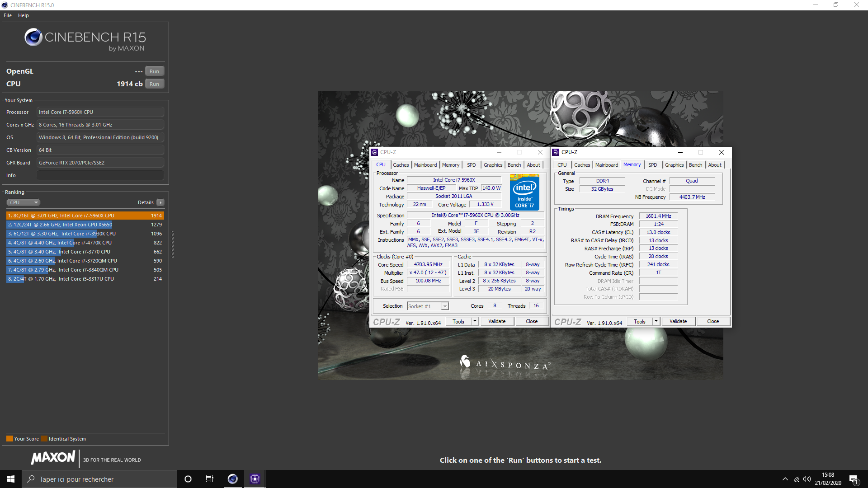
Task: Click Validate in left CPU-Z window
Action: pyautogui.click(x=497, y=321)
